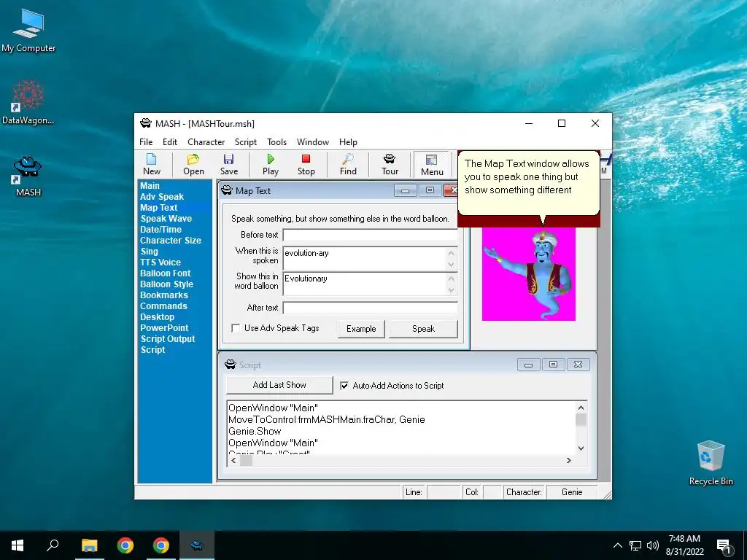Focus the After text input field
Screen dimensions: 747x560
[370, 308]
